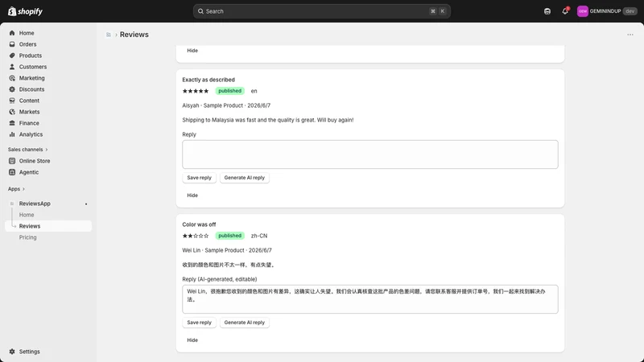Open the Online Store icon

pos(12,161)
